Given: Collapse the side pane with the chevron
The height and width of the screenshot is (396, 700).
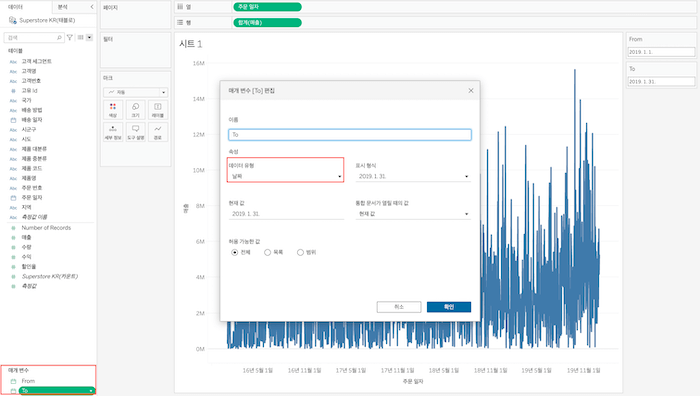Looking at the screenshot, I should pos(92,7).
